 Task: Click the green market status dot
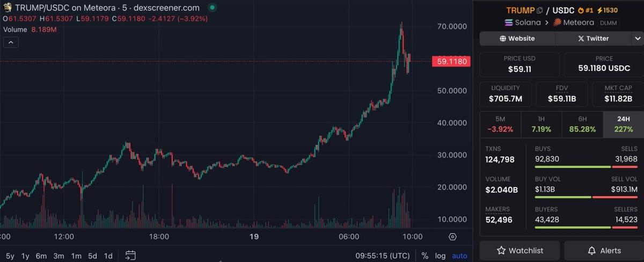pyautogui.click(x=213, y=8)
